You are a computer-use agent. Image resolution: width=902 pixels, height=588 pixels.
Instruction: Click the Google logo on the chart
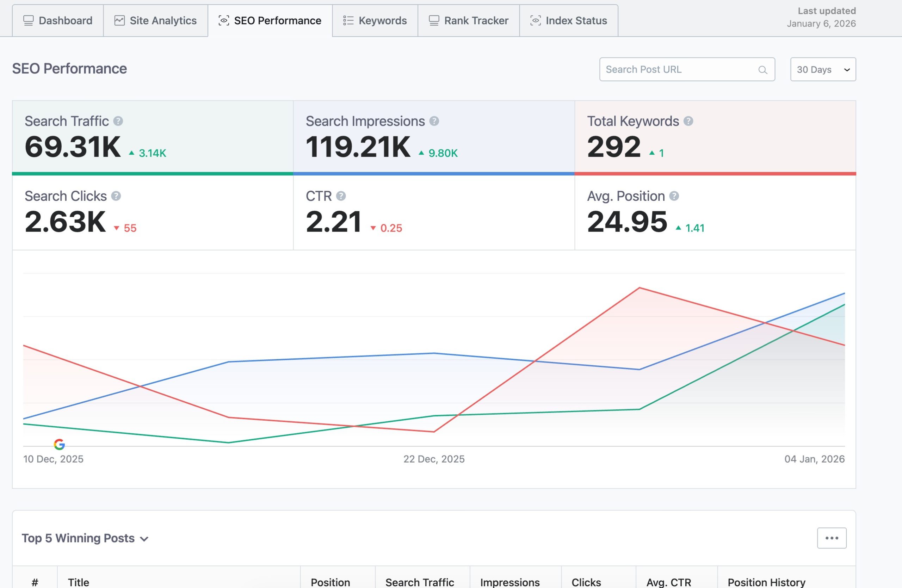point(60,444)
